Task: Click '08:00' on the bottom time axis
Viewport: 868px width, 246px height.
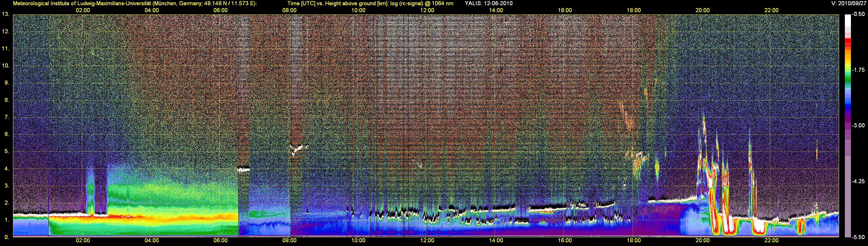Action: coord(289,241)
